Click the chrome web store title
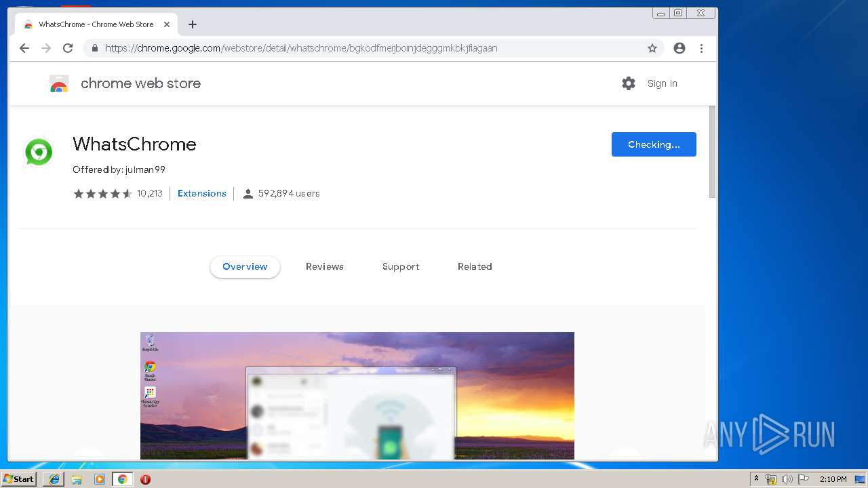 [140, 83]
